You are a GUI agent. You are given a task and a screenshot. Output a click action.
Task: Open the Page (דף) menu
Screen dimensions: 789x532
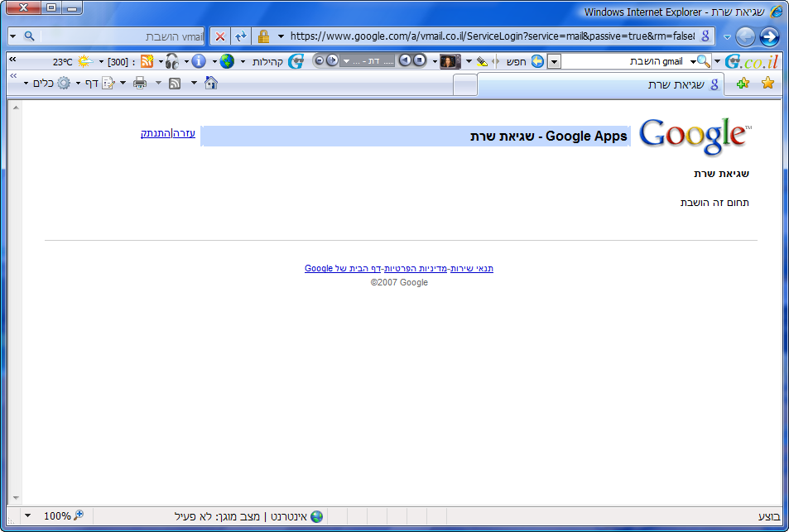[x=95, y=83]
